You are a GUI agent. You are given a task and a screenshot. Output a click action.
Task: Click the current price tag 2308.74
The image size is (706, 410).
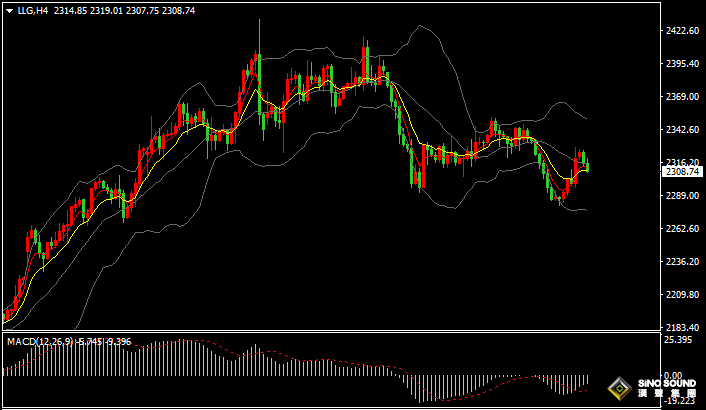(x=681, y=172)
